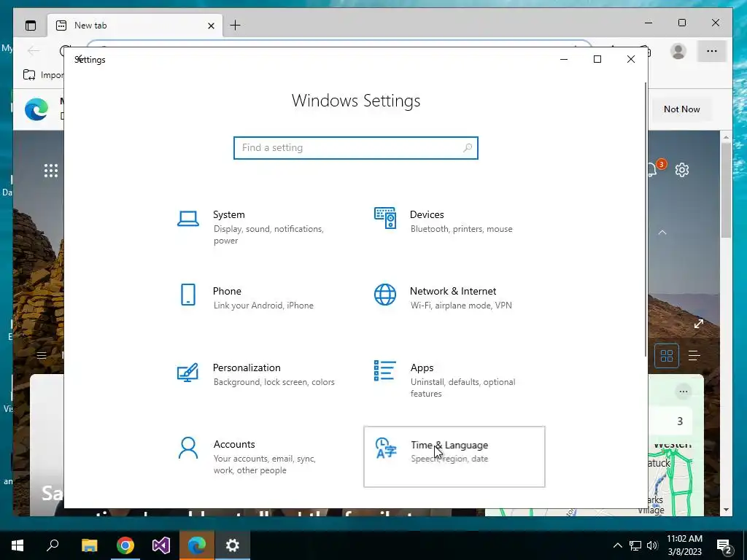Open Network & Internet globe icon

click(x=385, y=295)
